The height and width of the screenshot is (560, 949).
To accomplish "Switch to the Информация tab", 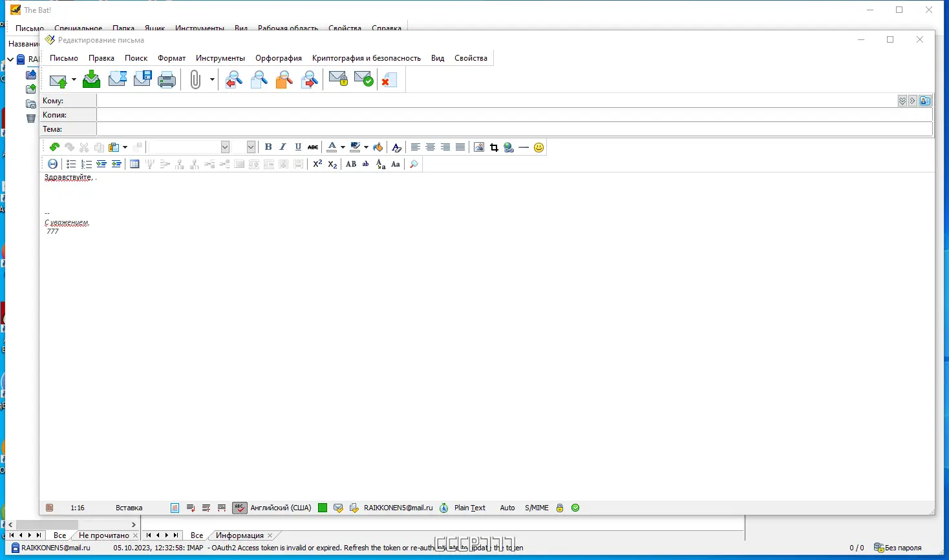I will tap(240, 535).
